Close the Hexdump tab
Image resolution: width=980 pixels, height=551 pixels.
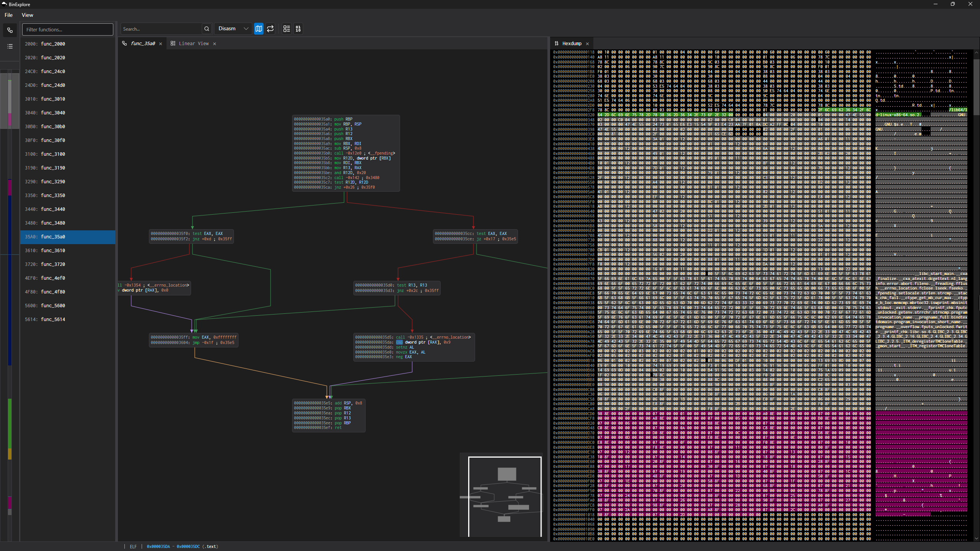pyautogui.click(x=588, y=44)
